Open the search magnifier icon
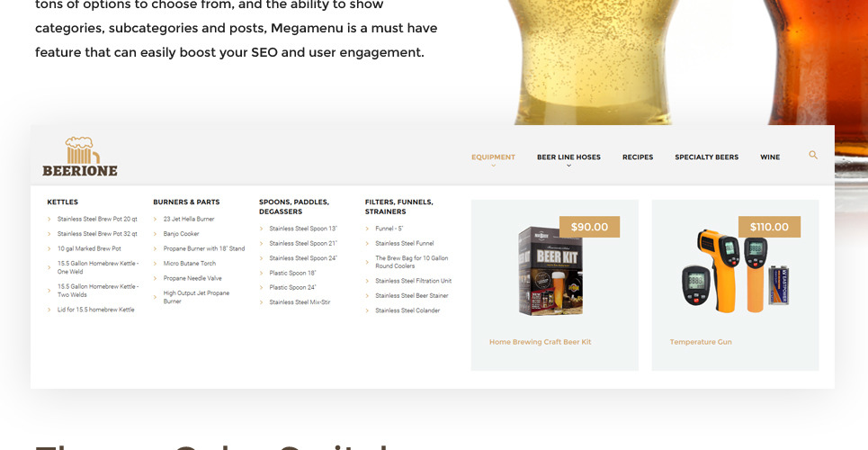Screen dimensions: 868x450 tap(813, 156)
